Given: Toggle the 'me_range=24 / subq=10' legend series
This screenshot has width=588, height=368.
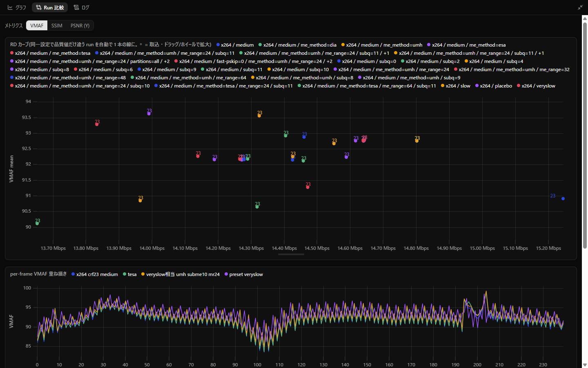Looking at the screenshot, I should tap(80, 86).
